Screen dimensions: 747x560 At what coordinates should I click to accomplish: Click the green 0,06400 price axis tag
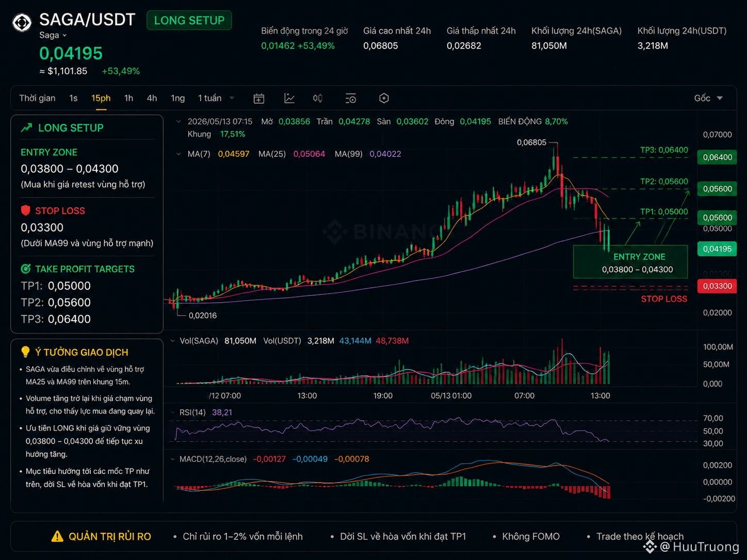coord(717,157)
